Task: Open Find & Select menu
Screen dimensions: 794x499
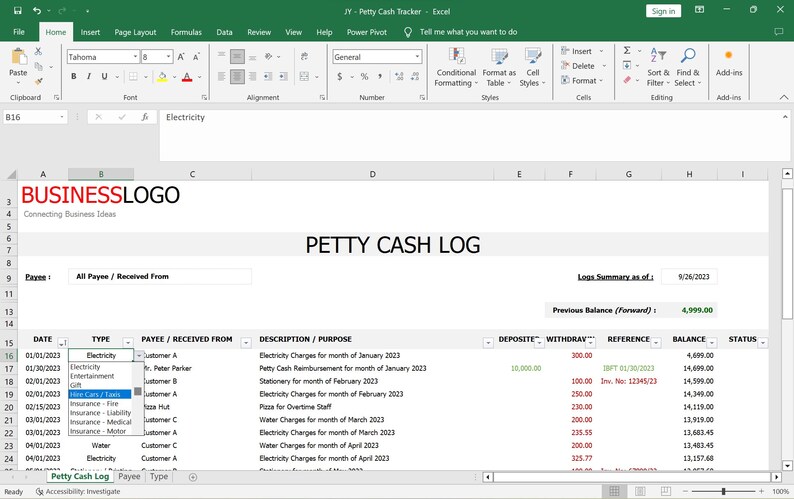Action: [x=688, y=67]
